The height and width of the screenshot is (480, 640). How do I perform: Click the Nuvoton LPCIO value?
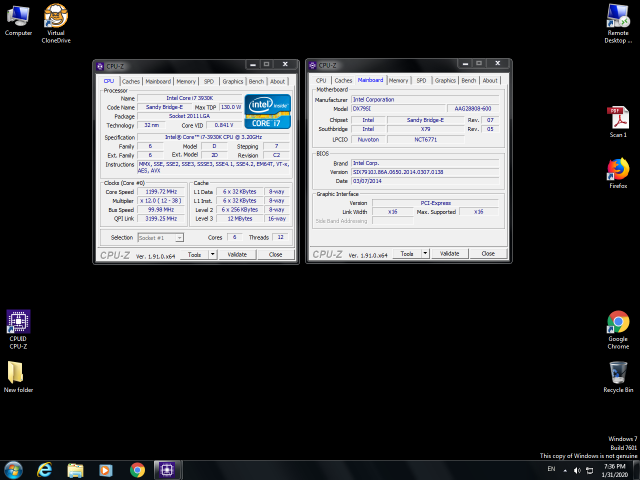(368, 140)
